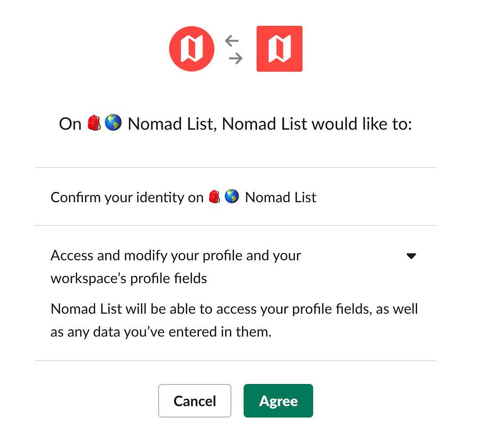The height and width of the screenshot is (448, 485).
Task: Collapse the profile access permission details
Action: 411,256
